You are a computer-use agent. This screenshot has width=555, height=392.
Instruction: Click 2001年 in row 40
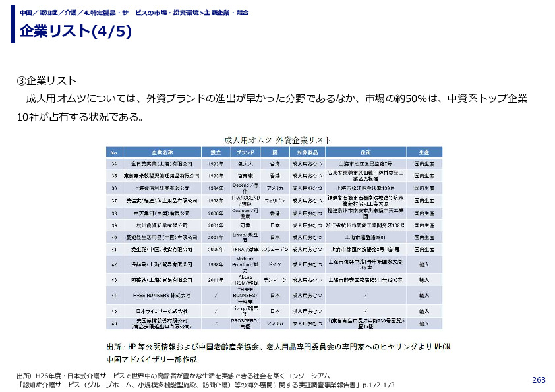click(216, 237)
